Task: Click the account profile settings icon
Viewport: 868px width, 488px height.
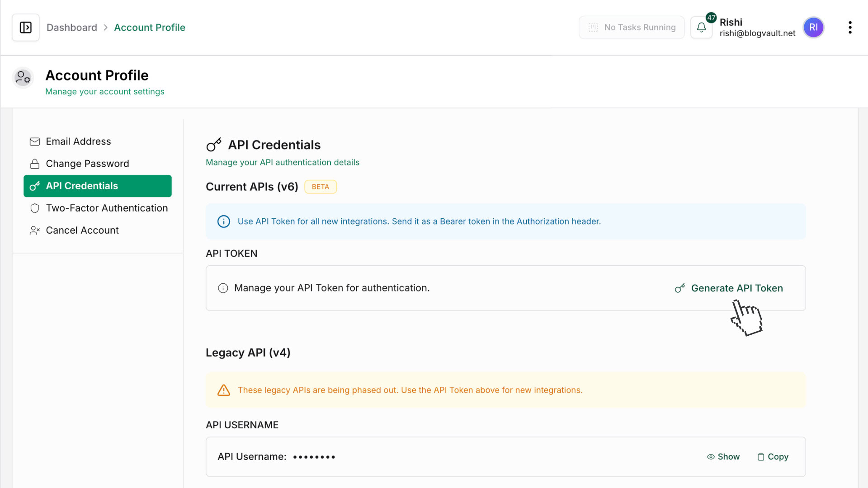Action: [23, 78]
